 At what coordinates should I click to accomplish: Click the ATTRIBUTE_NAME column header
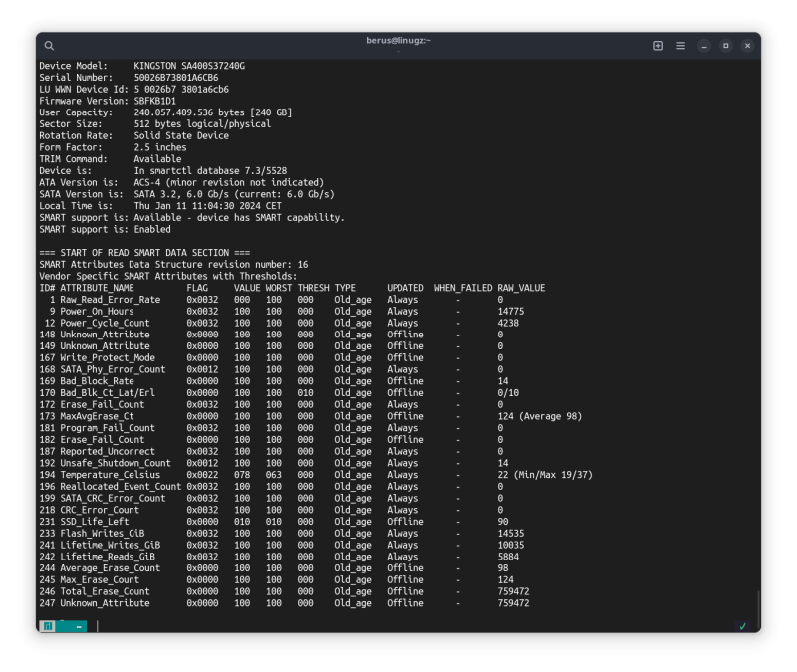click(97, 288)
